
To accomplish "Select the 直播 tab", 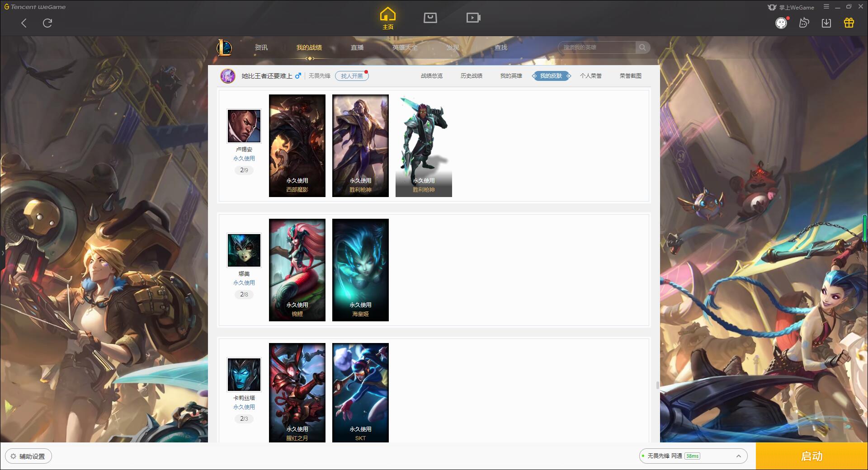I will [357, 47].
